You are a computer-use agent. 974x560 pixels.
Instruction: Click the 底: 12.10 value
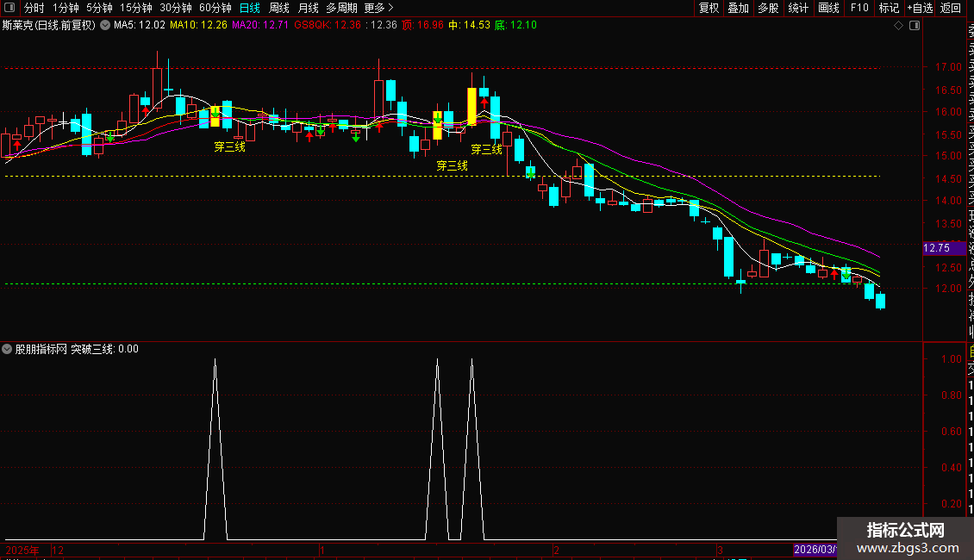[x=515, y=26]
